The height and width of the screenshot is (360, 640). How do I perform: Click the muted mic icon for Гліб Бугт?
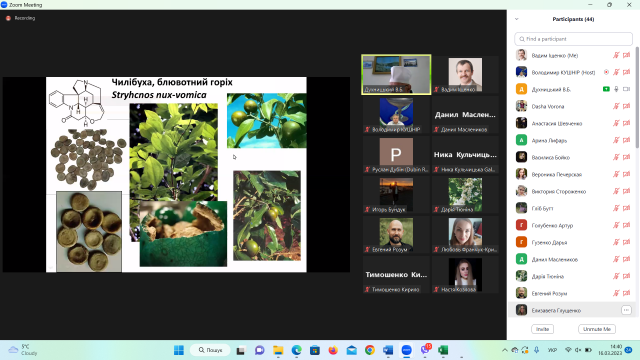point(616,208)
